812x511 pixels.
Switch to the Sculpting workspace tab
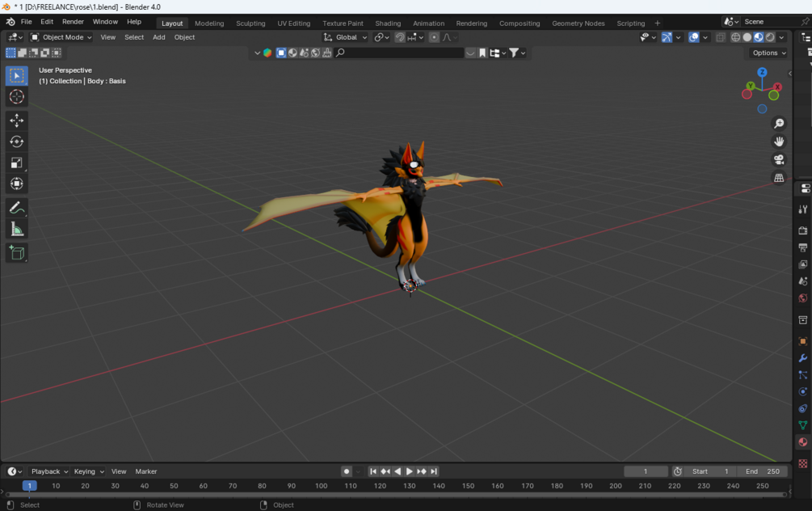250,23
